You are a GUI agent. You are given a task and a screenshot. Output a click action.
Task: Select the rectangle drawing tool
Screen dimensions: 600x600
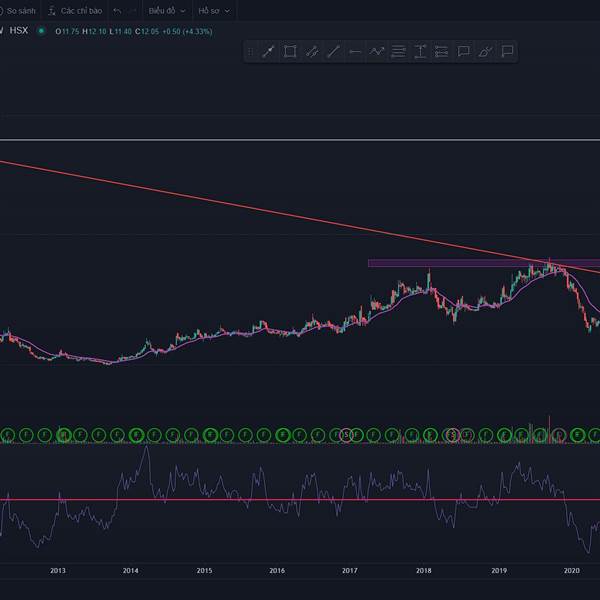tap(290, 51)
